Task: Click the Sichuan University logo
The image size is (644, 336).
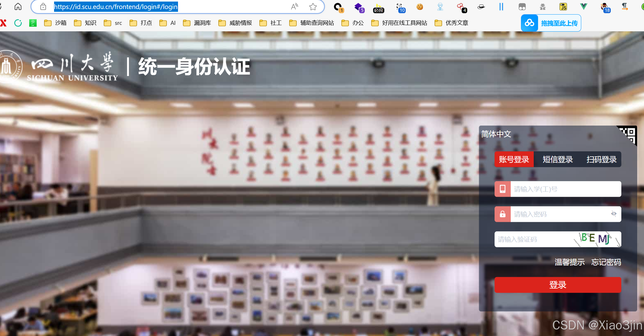Action: (59, 67)
